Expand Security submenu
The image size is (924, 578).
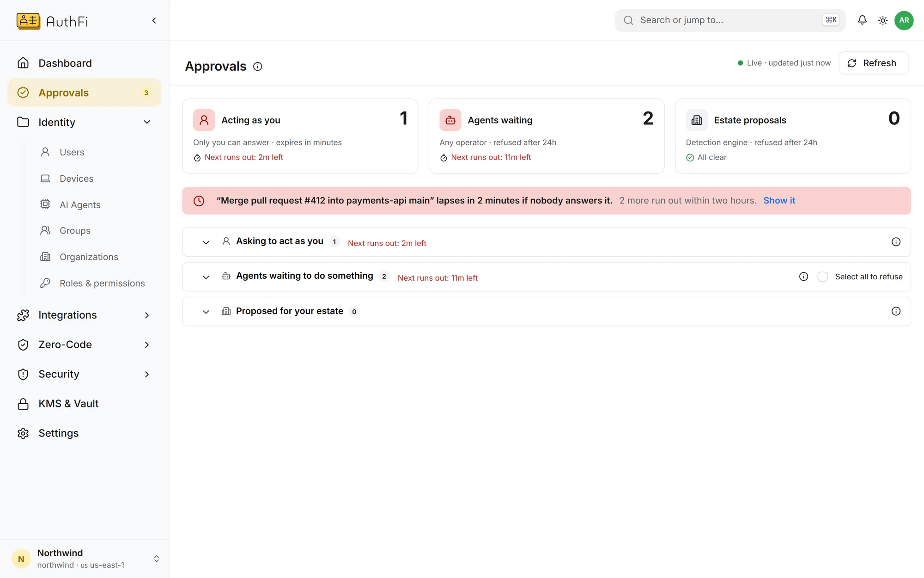(x=147, y=375)
